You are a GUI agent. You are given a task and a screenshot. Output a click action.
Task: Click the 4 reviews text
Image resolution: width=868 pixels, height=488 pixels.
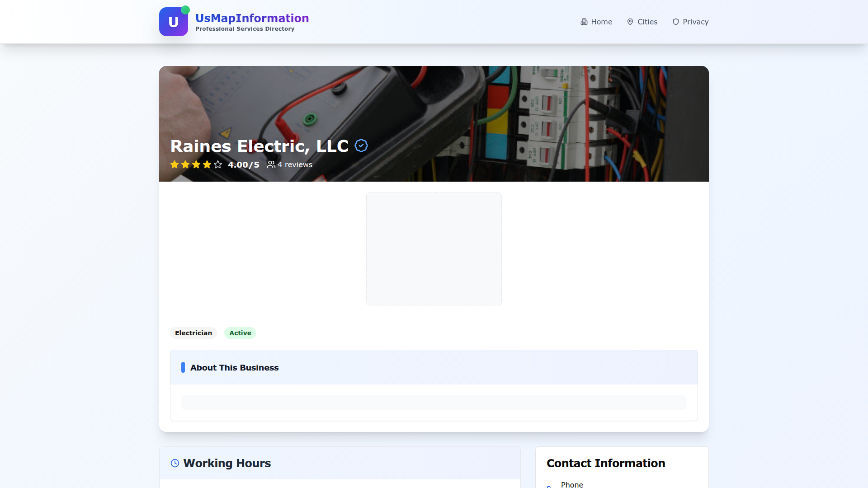295,164
